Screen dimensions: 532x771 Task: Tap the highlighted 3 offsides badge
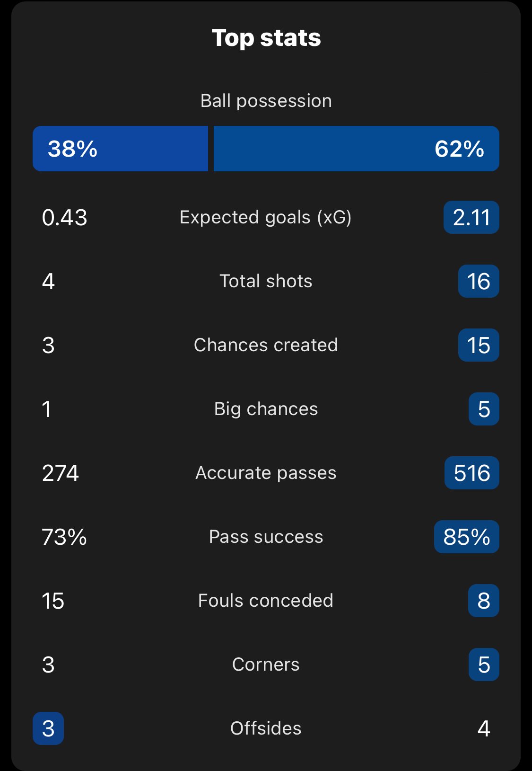[x=48, y=728]
